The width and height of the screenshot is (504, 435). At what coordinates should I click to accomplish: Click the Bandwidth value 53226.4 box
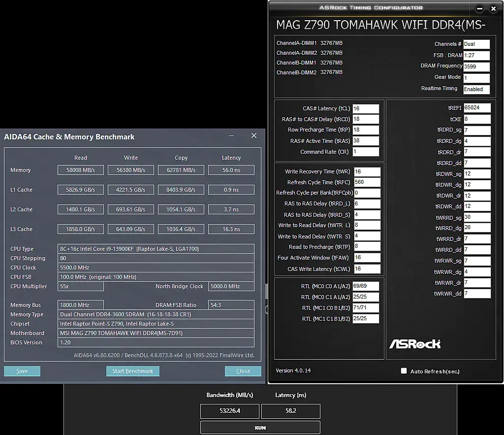[230, 411]
